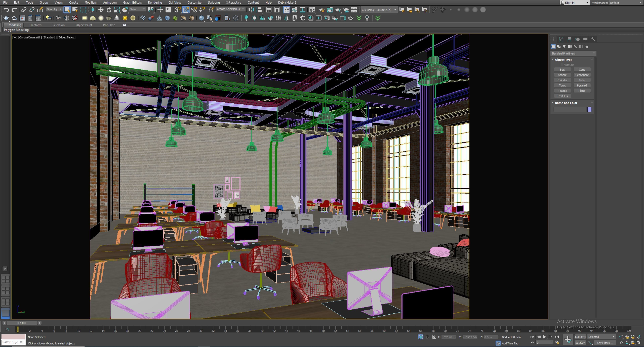Image resolution: width=644 pixels, height=347 pixels.
Task: Toggle the Selection Lock padlock
Action: 427,337
